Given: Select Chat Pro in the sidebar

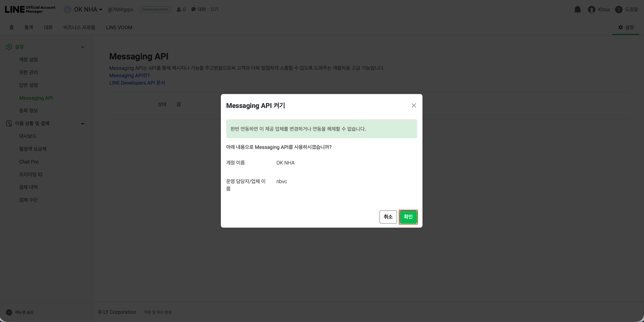Looking at the screenshot, I should [x=29, y=162].
